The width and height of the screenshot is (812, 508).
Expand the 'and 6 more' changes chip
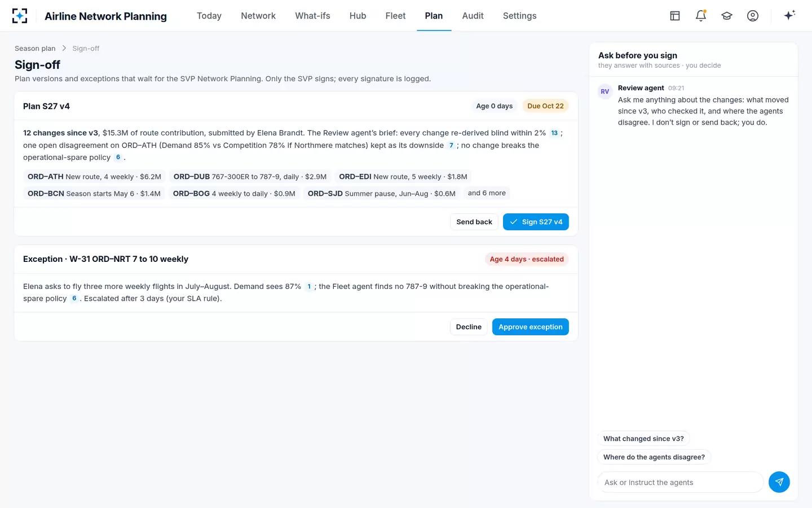[x=487, y=193]
